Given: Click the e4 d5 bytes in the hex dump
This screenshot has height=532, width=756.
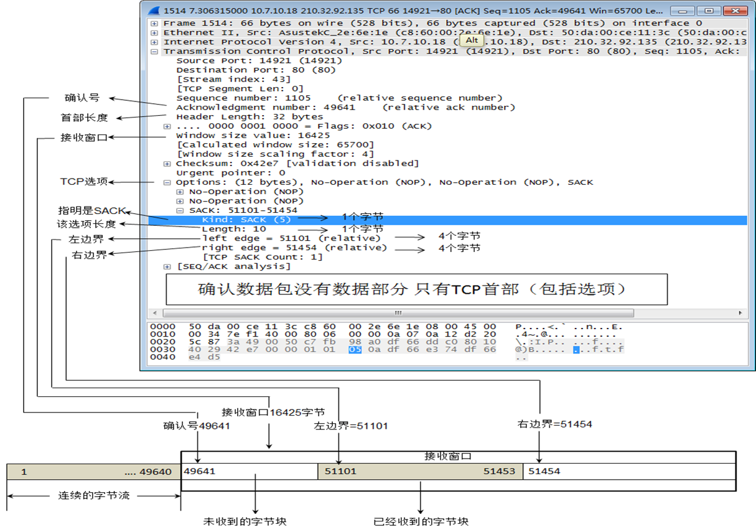Looking at the screenshot, I should point(204,357).
